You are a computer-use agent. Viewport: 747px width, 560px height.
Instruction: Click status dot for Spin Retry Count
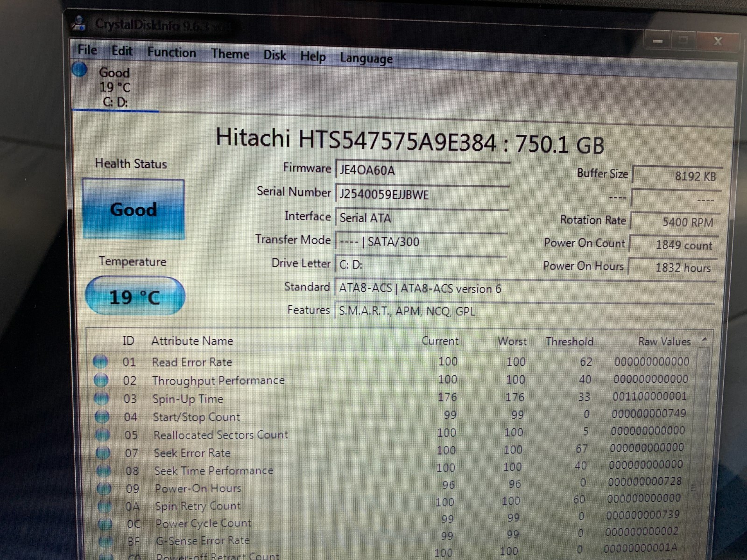pyautogui.click(x=105, y=506)
